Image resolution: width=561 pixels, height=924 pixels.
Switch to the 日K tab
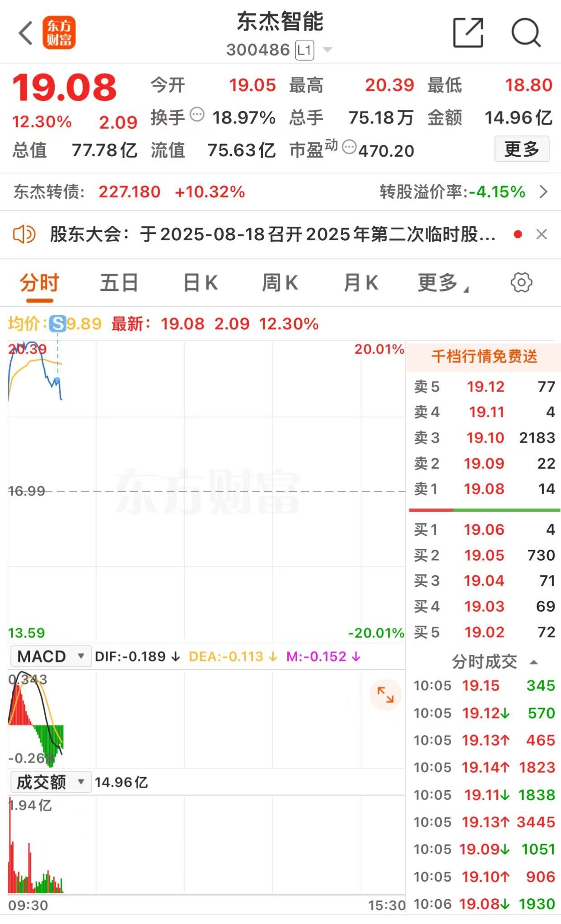tap(201, 283)
